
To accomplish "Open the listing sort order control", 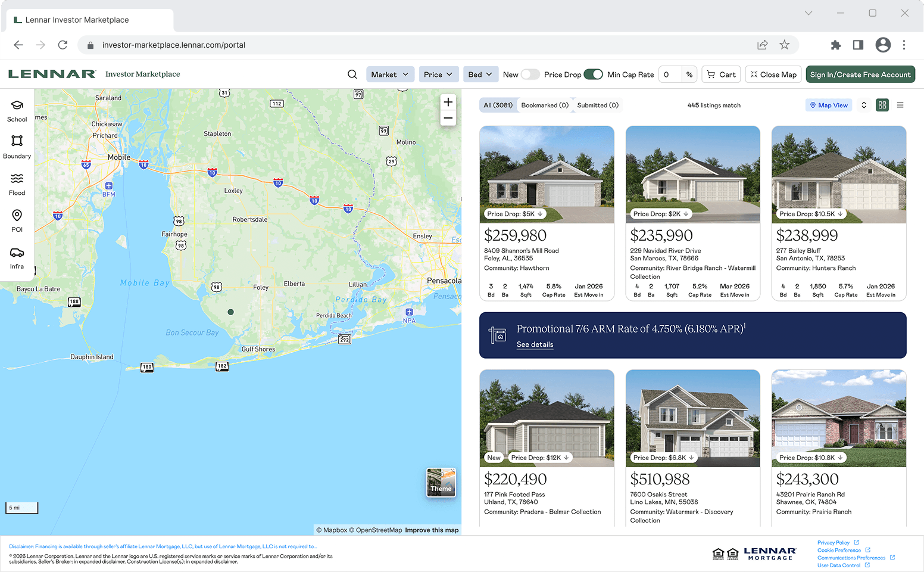I will pos(864,105).
